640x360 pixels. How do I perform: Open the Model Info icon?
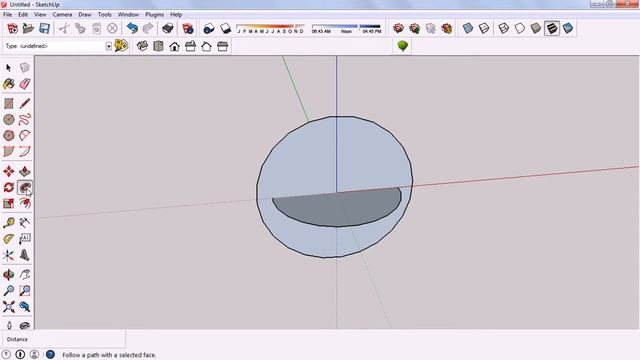click(x=188, y=28)
